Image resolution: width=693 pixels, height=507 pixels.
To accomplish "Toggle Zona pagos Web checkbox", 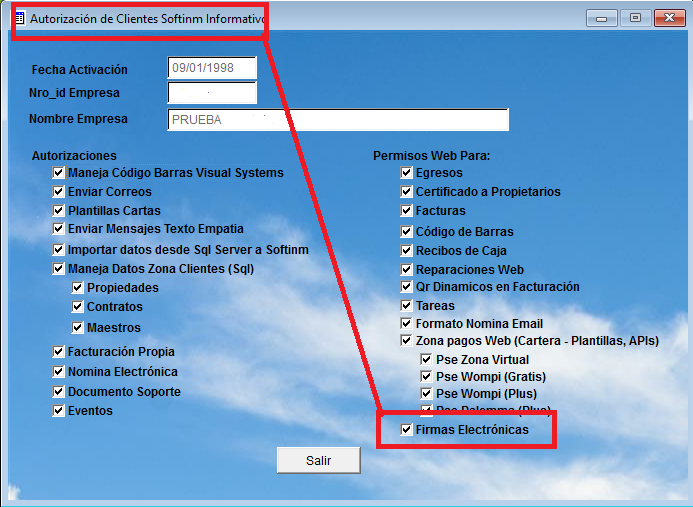I will coord(406,340).
